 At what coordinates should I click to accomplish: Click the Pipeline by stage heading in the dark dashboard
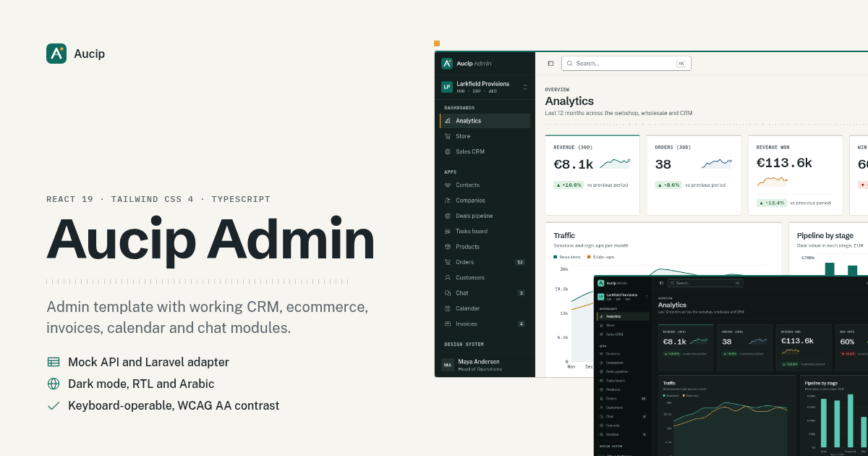[x=821, y=383]
